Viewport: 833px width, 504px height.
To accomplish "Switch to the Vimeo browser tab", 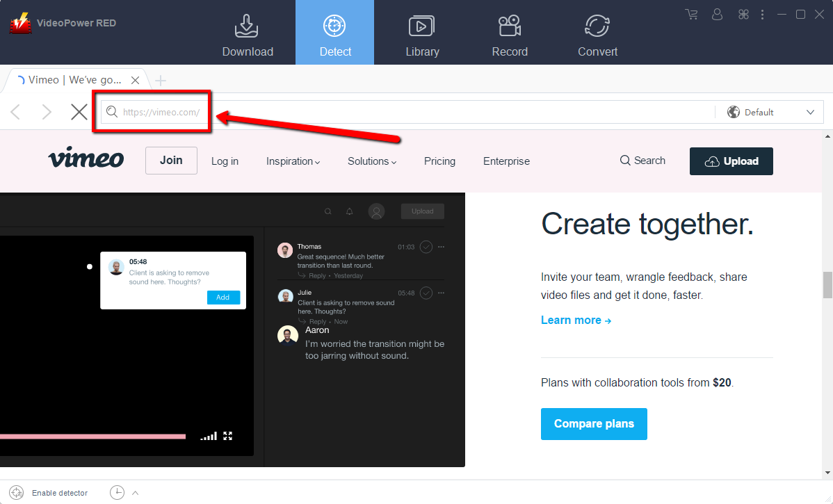I will click(x=70, y=79).
